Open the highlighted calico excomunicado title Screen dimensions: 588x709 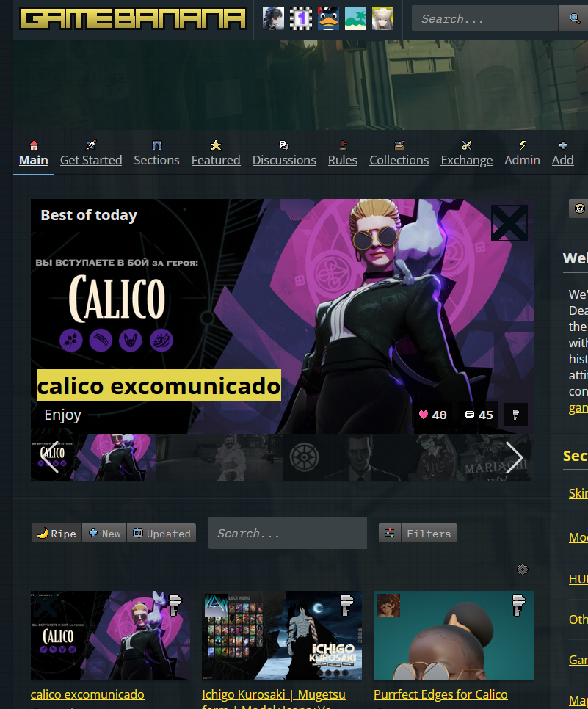[x=159, y=386]
